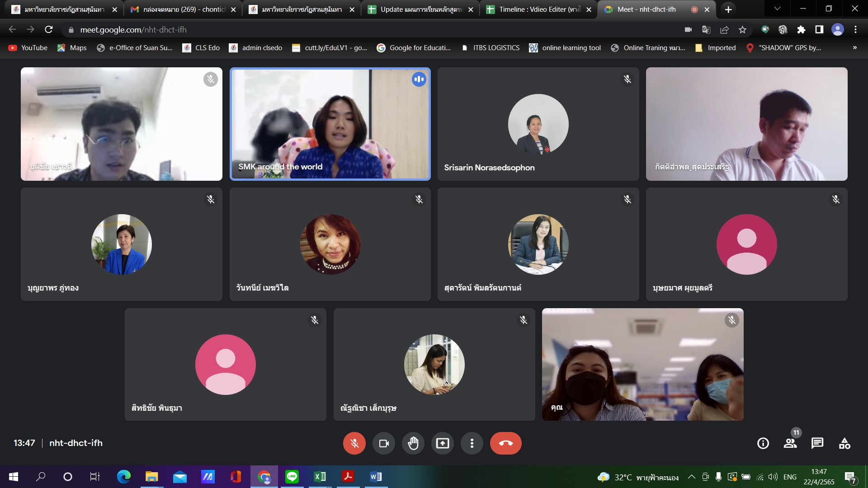Open the tab search dropdown arrow
The height and width of the screenshot is (488, 868).
click(777, 9)
